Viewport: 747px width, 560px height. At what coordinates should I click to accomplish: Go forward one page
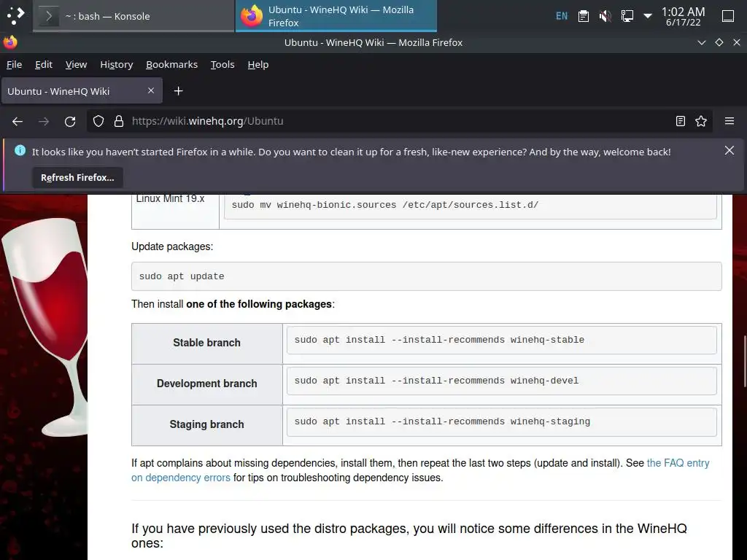pos(44,122)
